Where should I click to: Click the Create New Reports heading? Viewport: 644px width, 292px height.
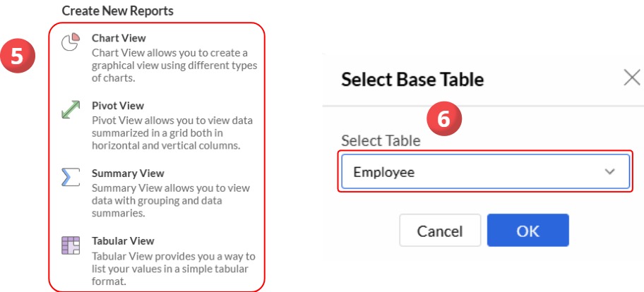pos(117,11)
